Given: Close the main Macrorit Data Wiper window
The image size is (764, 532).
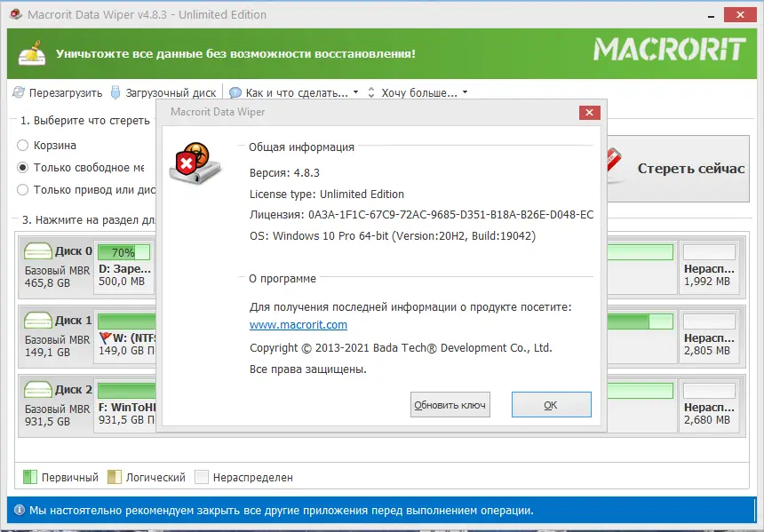Looking at the screenshot, I should point(740,14).
